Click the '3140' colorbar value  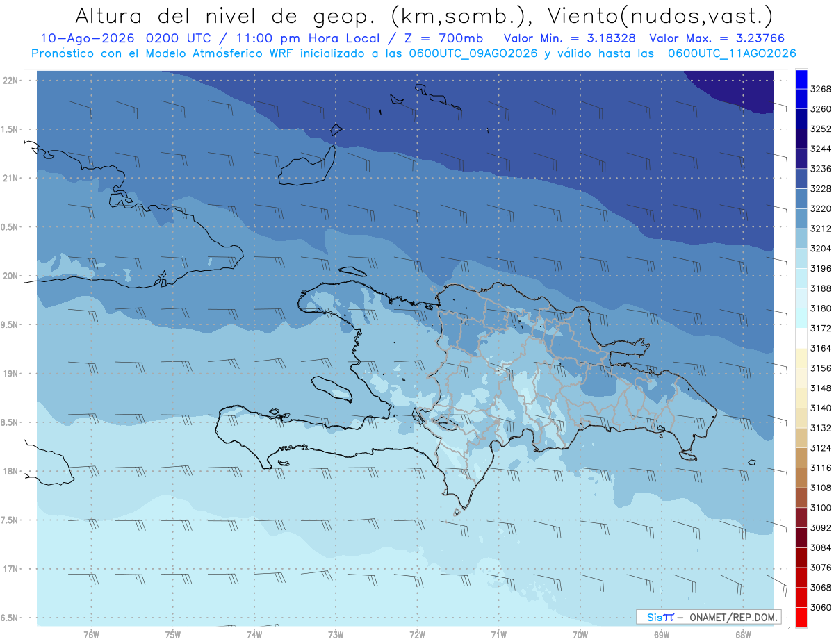point(821,408)
